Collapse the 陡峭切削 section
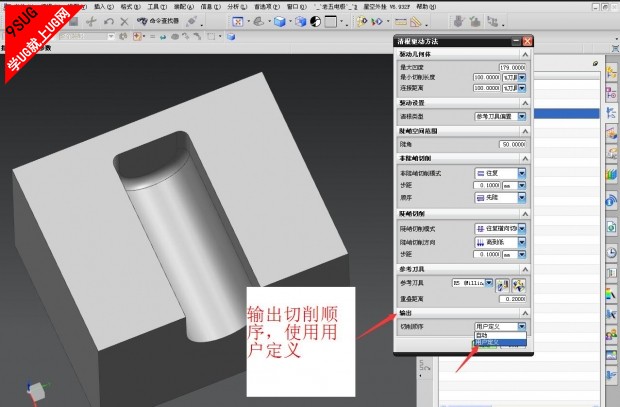Image resolution: width=620 pixels, height=407 pixels. 525,214
